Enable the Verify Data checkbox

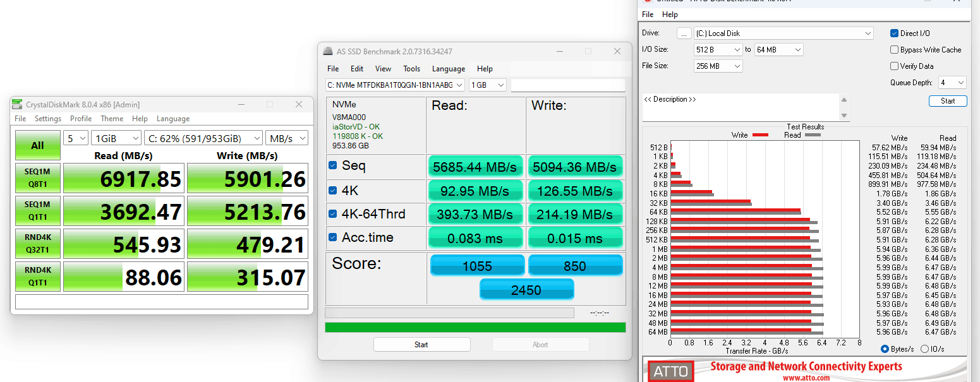tap(894, 66)
